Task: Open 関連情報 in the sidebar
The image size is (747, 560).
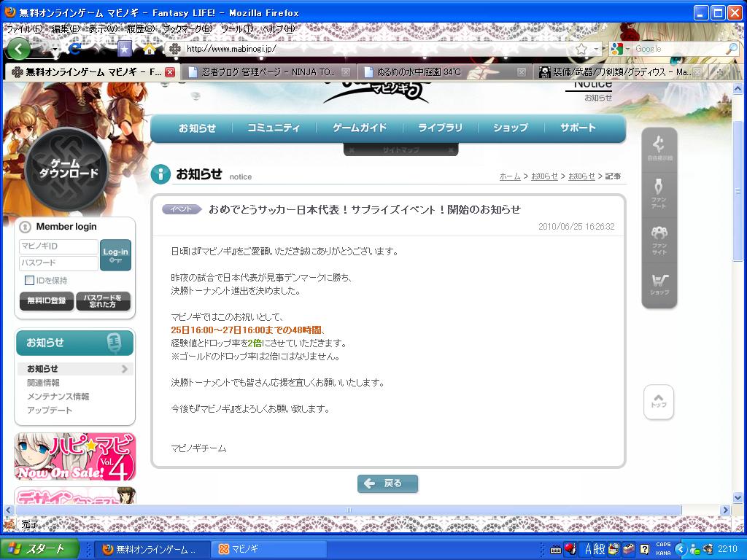Action: click(43, 383)
